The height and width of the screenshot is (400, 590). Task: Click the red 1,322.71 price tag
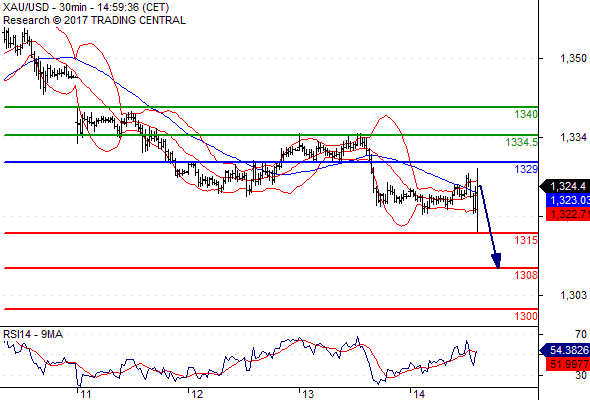(x=568, y=214)
